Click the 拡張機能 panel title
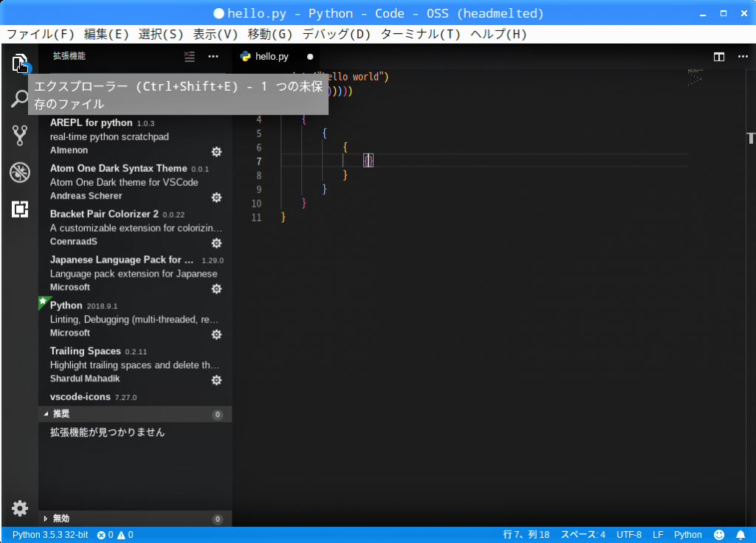756x543 pixels. tap(69, 56)
